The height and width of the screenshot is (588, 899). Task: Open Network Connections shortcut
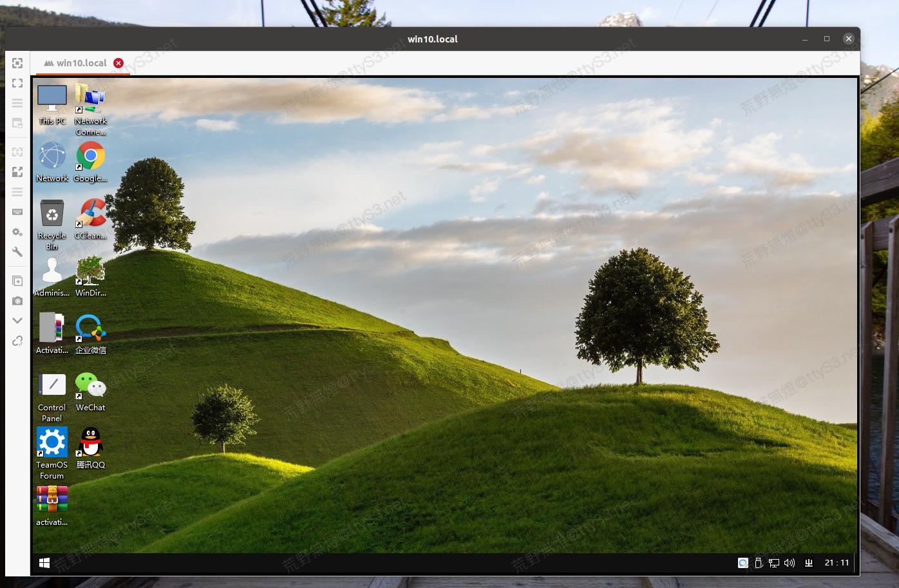[90, 109]
